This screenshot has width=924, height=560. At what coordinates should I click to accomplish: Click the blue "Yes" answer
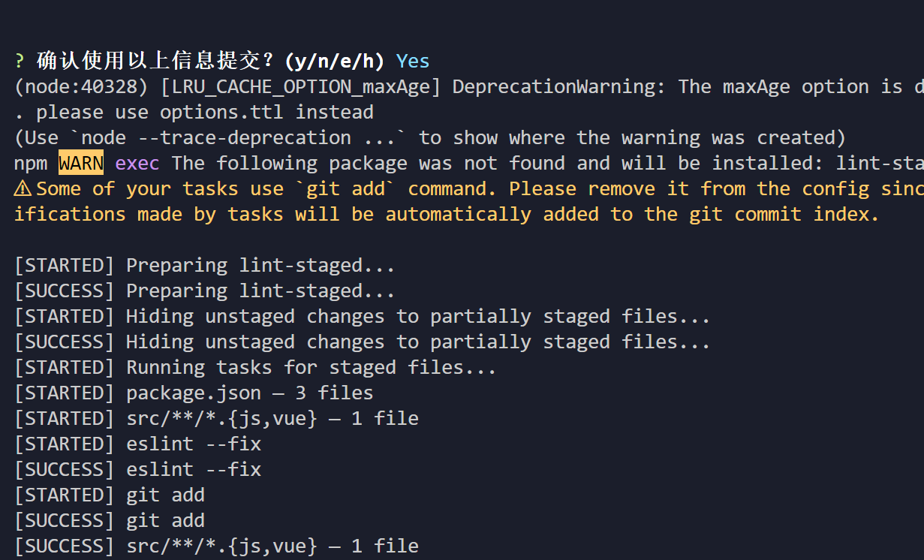point(413,62)
